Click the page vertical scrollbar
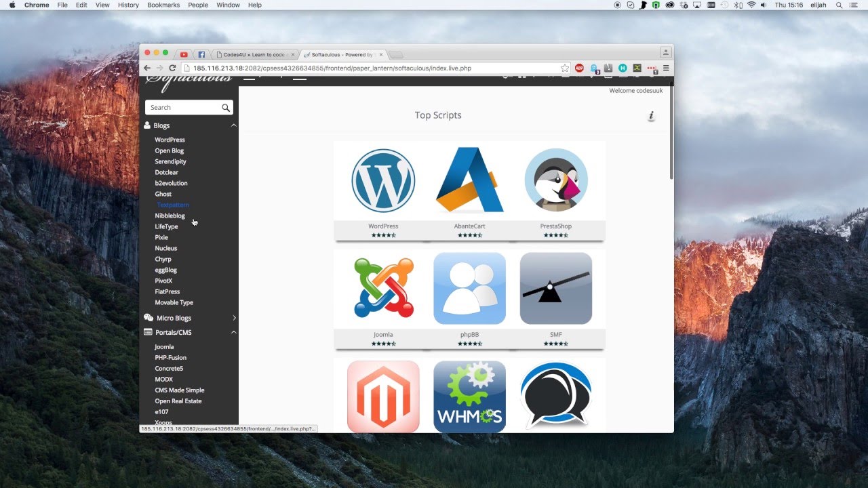 (671, 132)
